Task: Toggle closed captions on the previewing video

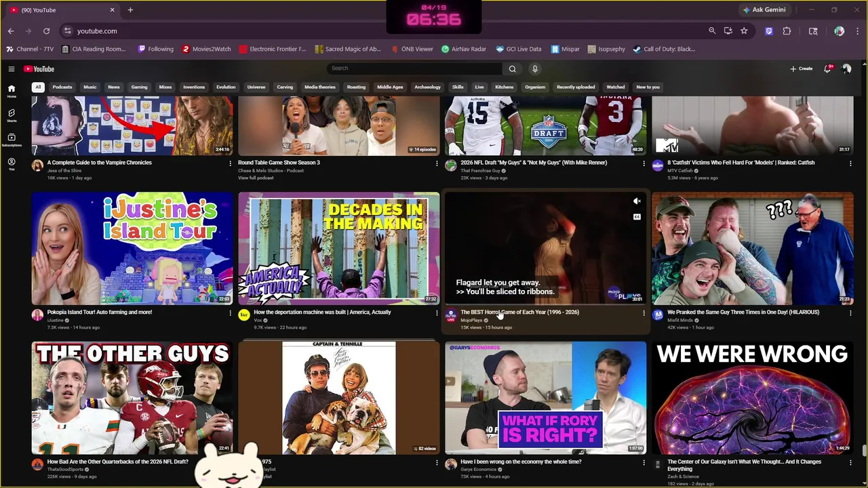Action: pos(637,217)
